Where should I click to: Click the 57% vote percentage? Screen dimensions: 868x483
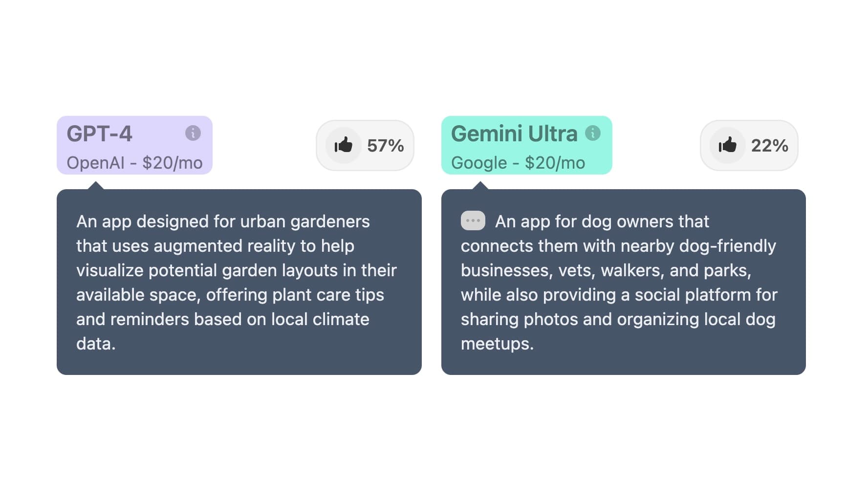click(x=385, y=146)
